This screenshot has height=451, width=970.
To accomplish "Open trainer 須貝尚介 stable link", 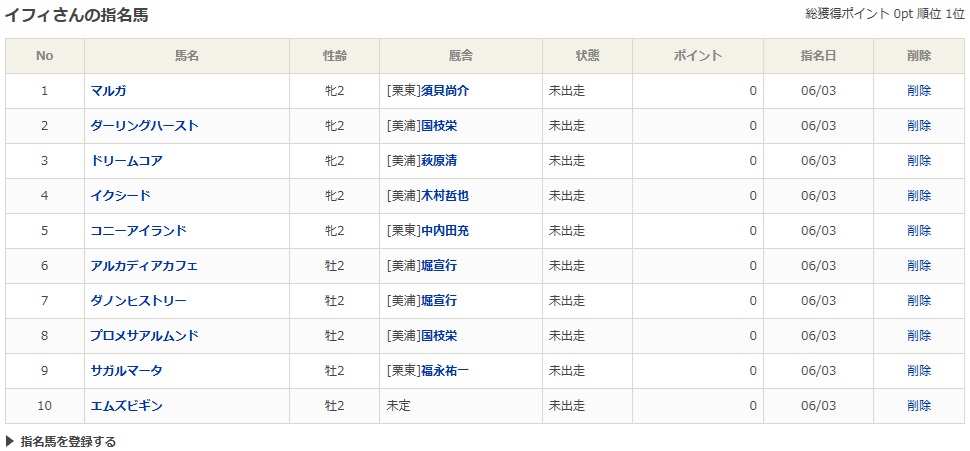I will [x=445, y=91].
